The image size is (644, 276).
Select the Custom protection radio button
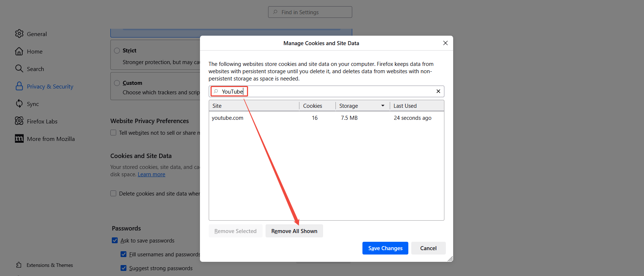click(x=117, y=83)
